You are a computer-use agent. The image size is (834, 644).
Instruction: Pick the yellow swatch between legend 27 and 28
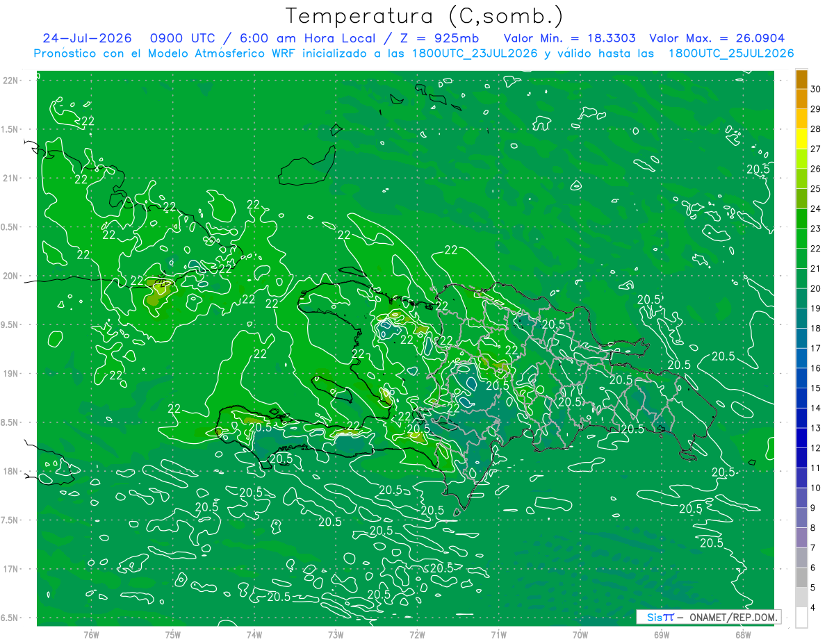click(801, 139)
